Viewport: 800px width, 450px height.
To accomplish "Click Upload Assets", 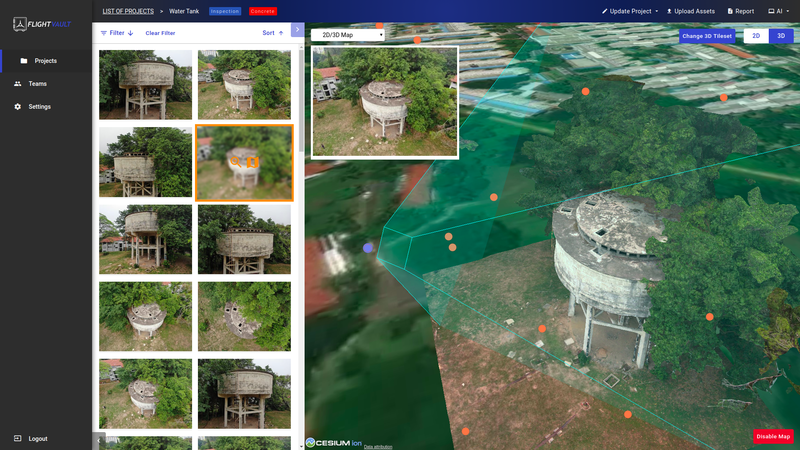I will [691, 11].
